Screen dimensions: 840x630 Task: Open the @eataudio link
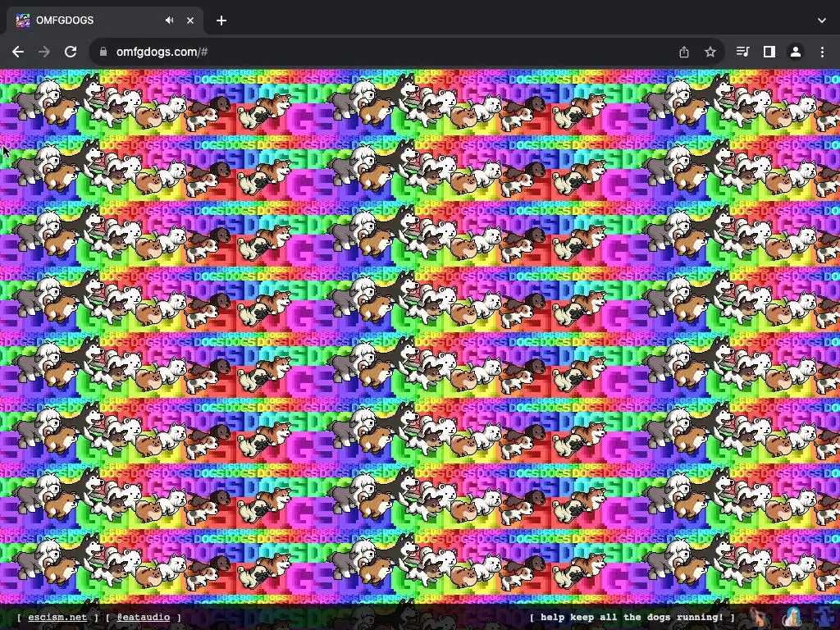click(144, 617)
